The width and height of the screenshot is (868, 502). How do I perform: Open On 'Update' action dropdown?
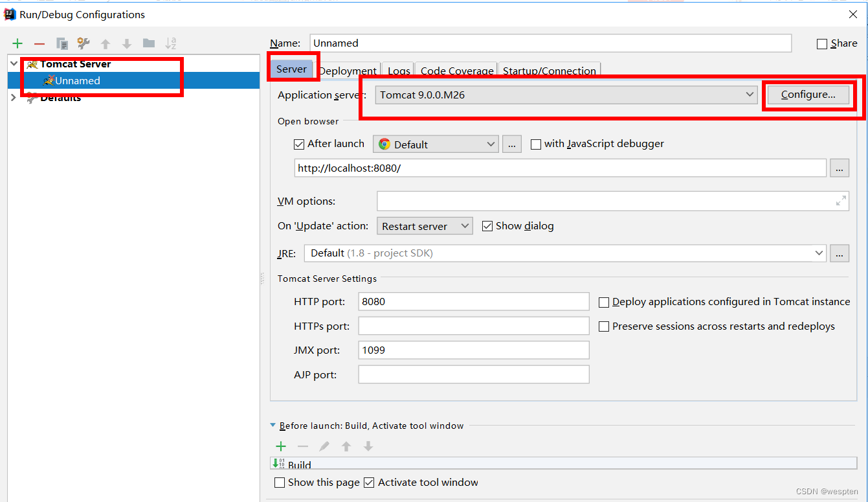click(425, 226)
